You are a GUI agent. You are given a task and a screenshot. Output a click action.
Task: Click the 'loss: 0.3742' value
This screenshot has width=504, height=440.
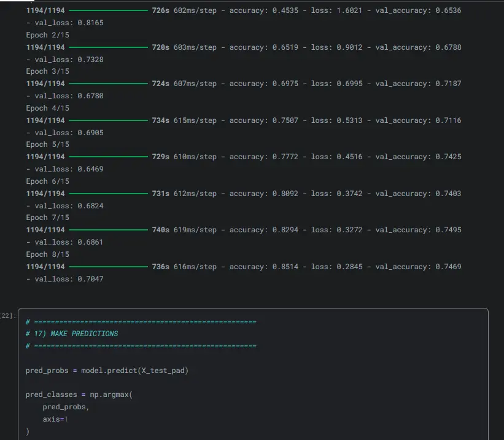coord(336,194)
